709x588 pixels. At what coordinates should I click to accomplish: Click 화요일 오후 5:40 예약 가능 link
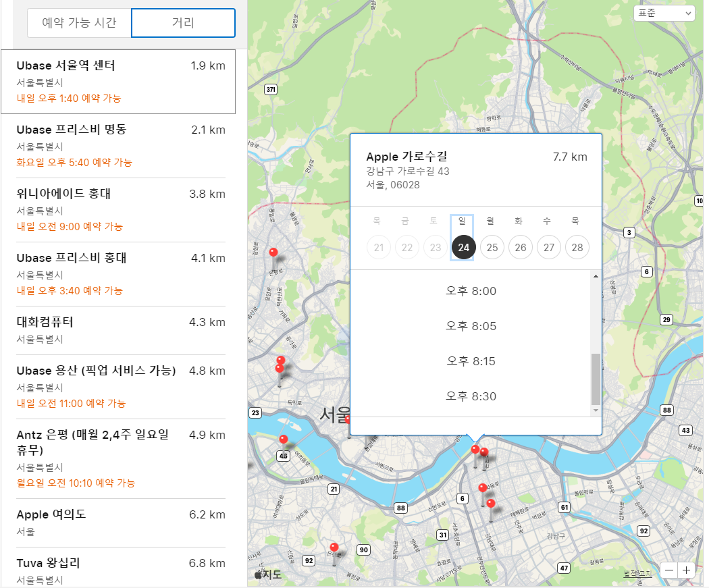(74, 162)
